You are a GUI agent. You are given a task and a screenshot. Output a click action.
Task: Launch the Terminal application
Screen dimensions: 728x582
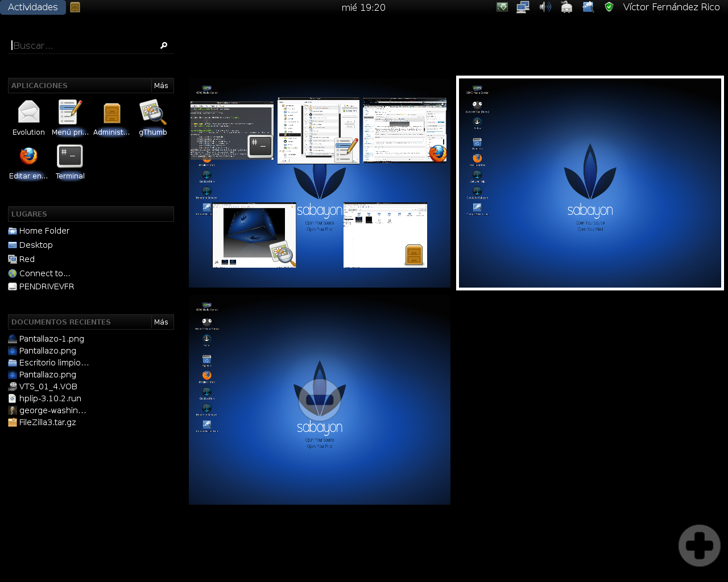click(x=70, y=162)
